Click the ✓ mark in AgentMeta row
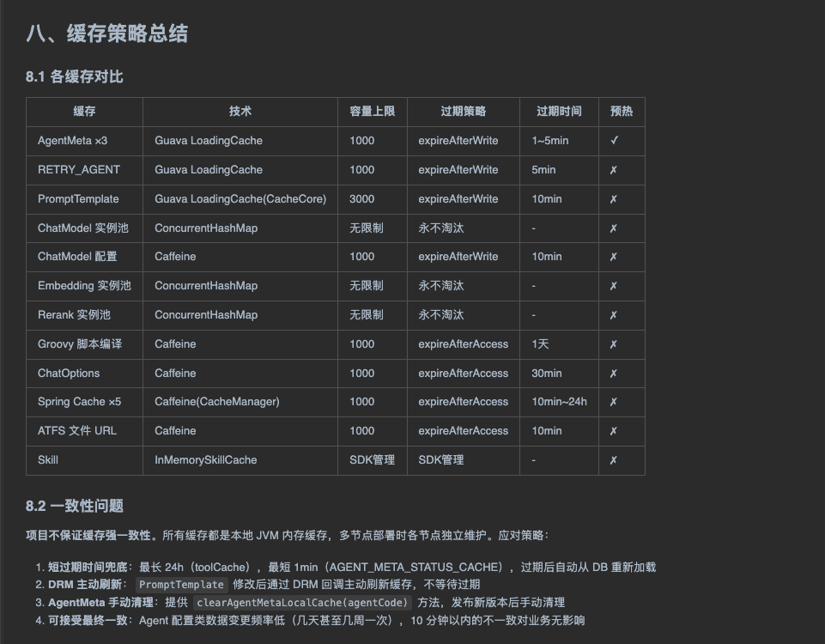 [614, 141]
